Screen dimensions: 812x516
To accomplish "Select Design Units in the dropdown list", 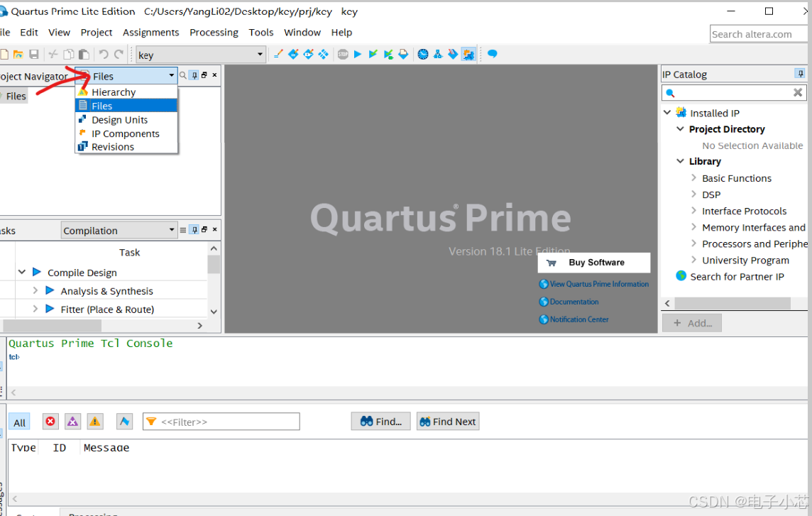I will [x=126, y=120].
